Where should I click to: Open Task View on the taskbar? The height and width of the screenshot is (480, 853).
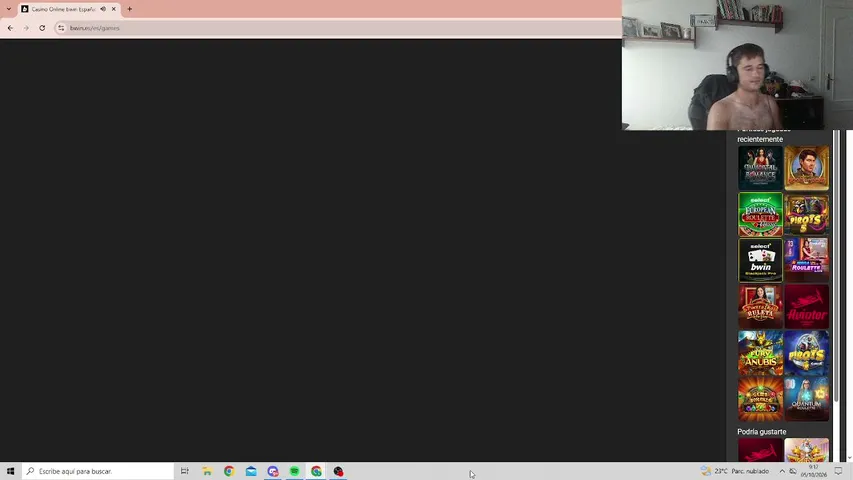coord(184,471)
